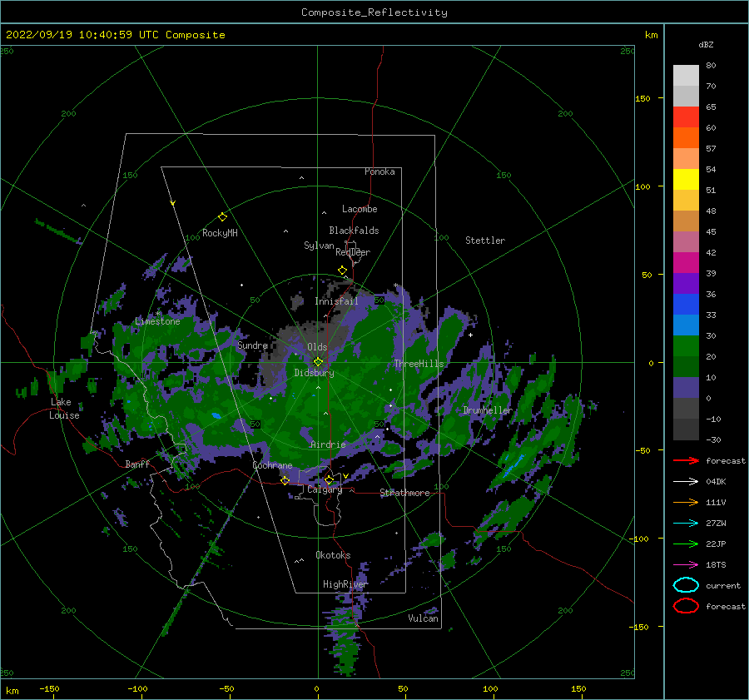The height and width of the screenshot is (700, 749).
Task: Click the Vulcan city label
Action: pos(424,618)
